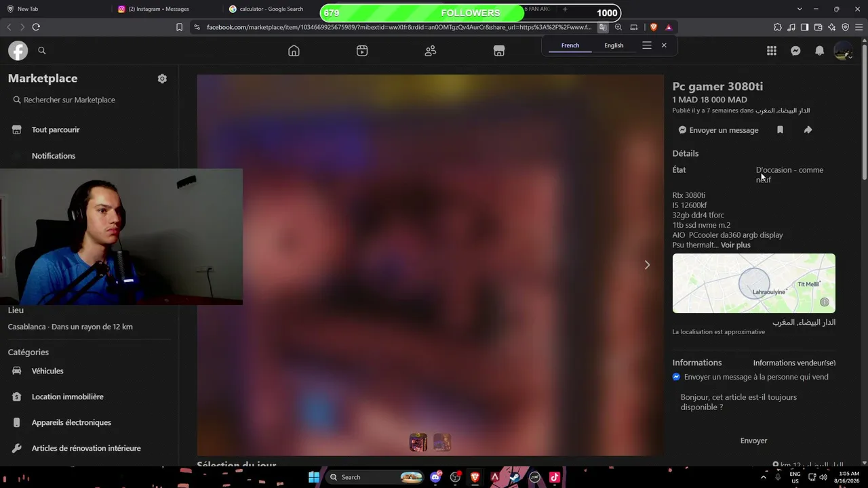
Task: Open TikTok from the taskbar
Action: pyautogui.click(x=554, y=477)
